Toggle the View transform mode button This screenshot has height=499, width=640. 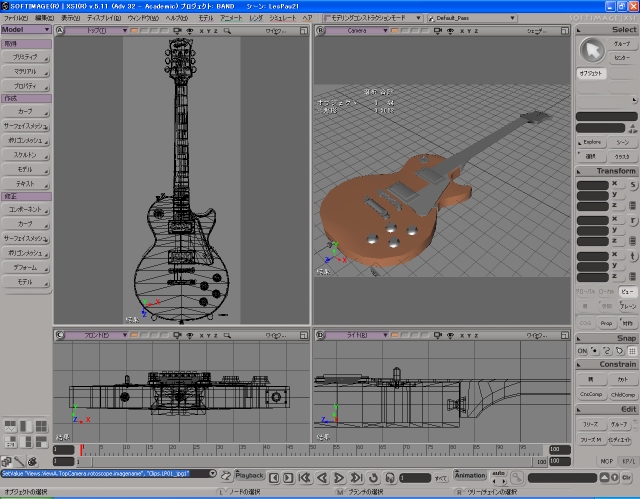click(625, 290)
